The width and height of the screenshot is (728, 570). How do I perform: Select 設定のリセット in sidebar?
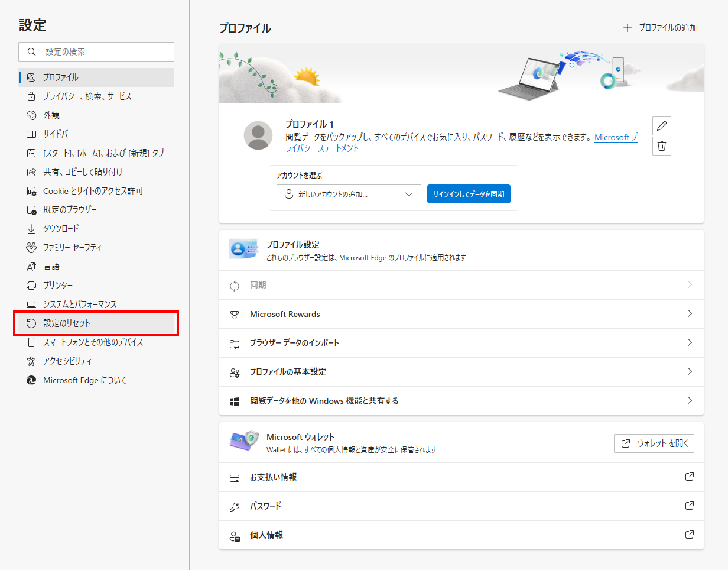(x=97, y=323)
